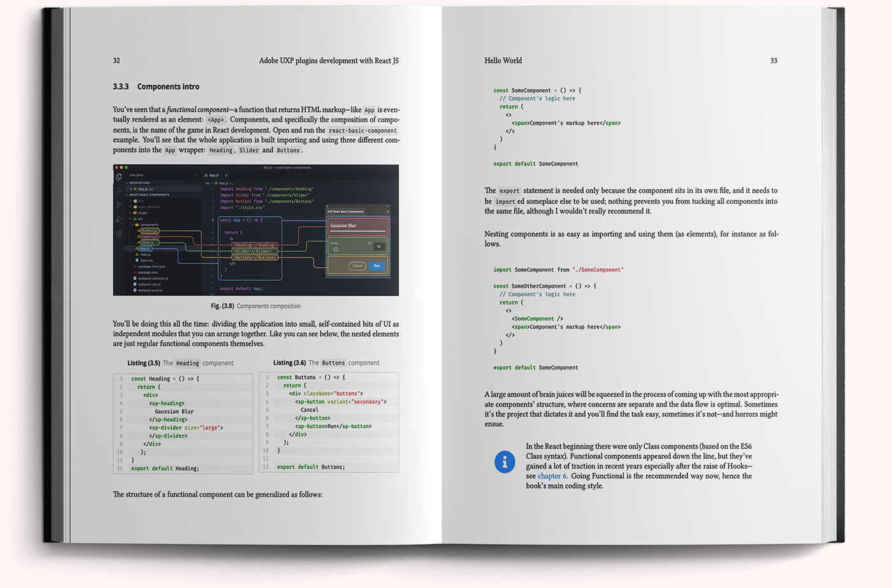The image size is (892, 588).
Task: Click 'export default Buttons;' in Listing 3.6
Action: click(x=311, y=468)
